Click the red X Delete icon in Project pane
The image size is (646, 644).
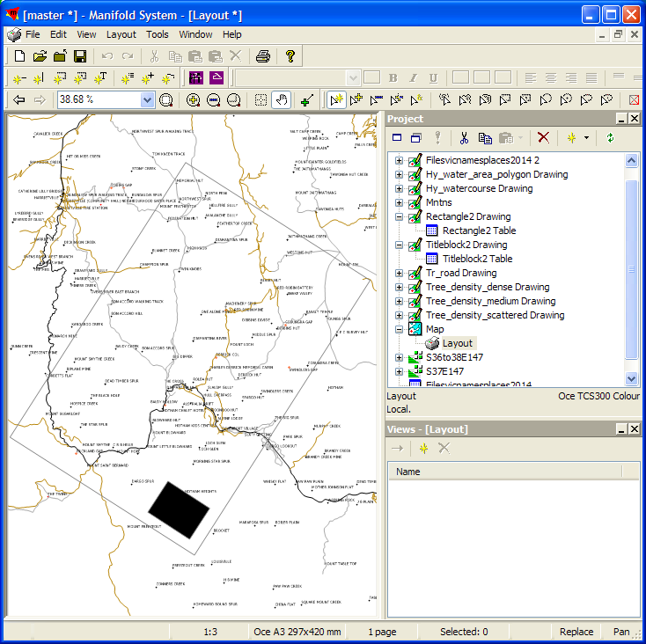543,138
